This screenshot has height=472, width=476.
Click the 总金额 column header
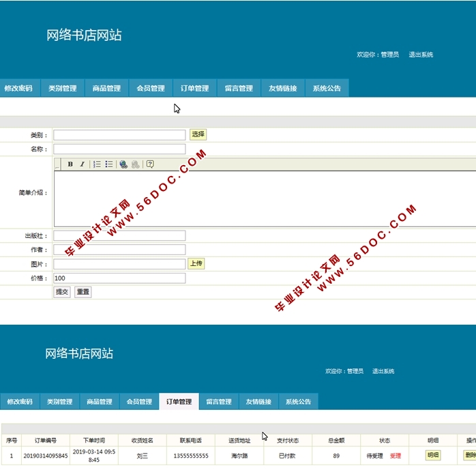(336, 441)
